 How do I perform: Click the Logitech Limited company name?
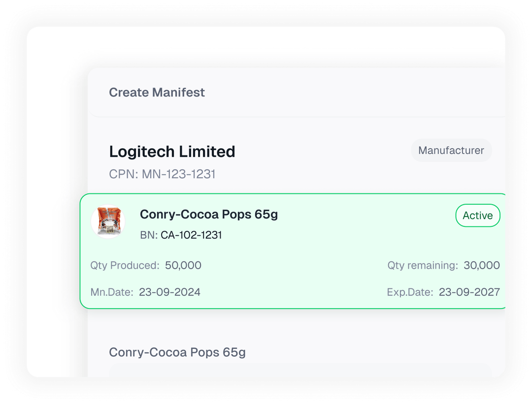pos(172,152)
